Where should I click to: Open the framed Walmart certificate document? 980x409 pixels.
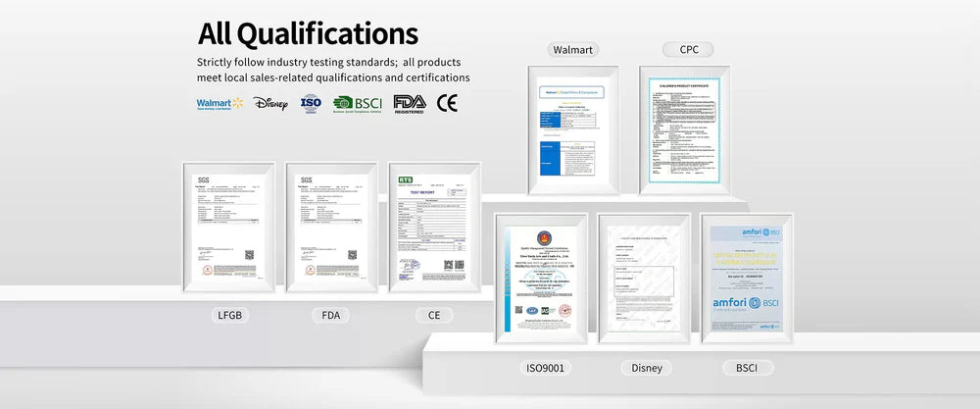573,130
